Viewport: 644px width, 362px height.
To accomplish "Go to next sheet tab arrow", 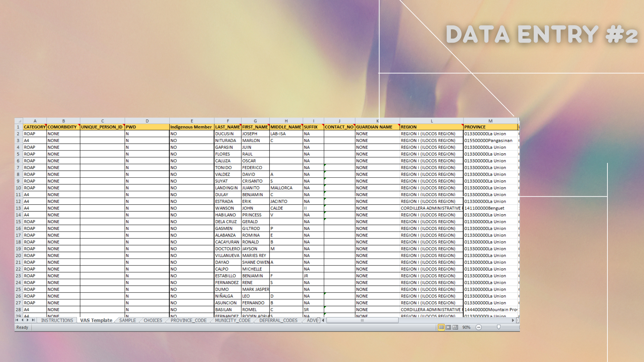I will point(28,320).
